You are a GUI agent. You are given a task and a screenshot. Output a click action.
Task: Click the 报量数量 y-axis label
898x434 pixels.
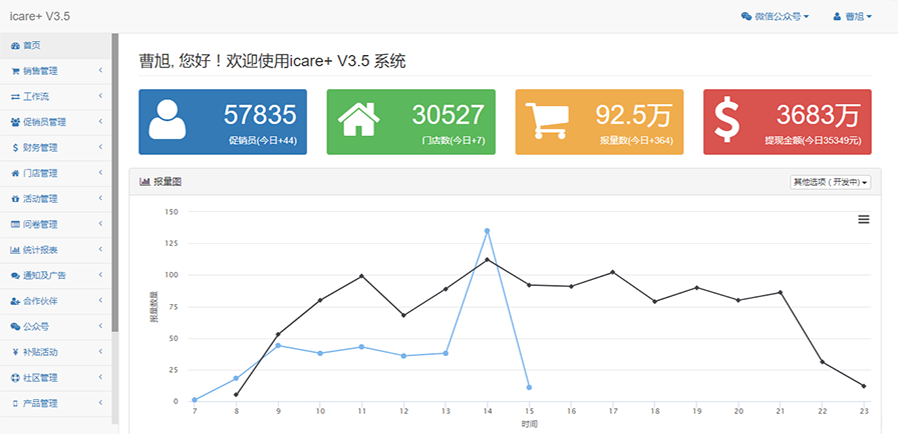click(x=154, y=306)
